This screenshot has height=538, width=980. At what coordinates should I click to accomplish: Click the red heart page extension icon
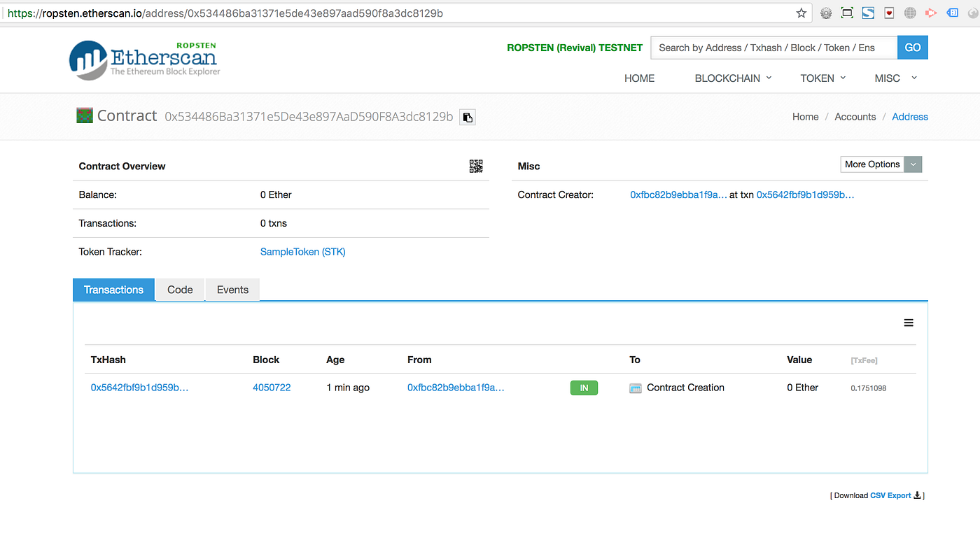tap(889, 13)
